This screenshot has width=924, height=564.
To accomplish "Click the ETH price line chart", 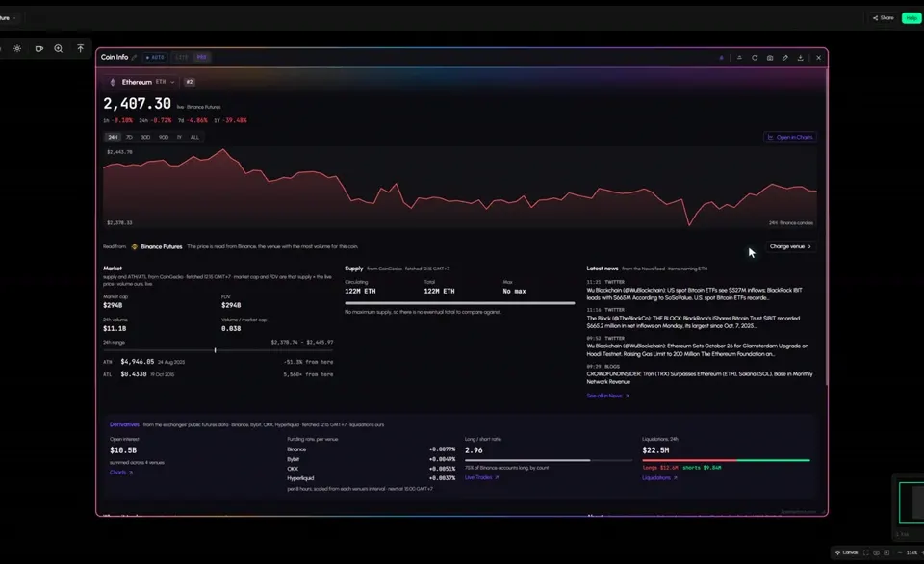I will coord(460,188).
